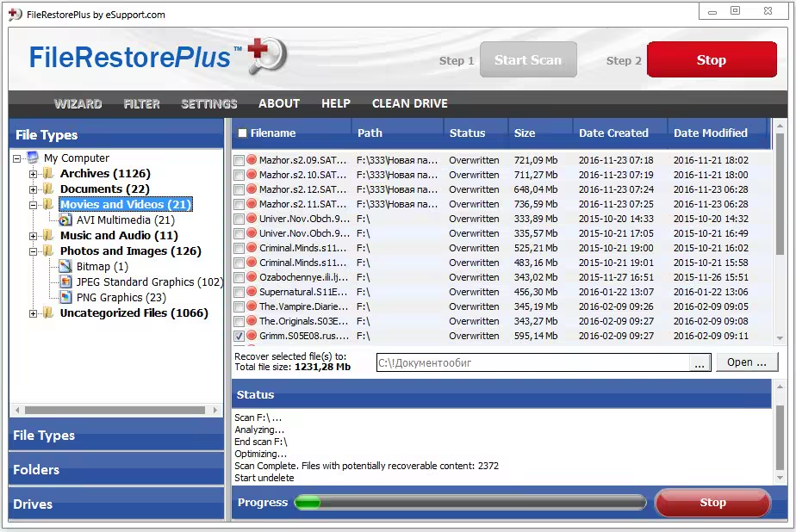Click the FileRestorePlus magnifier logo
Screen dimensions: 796x532
[268, 55]
